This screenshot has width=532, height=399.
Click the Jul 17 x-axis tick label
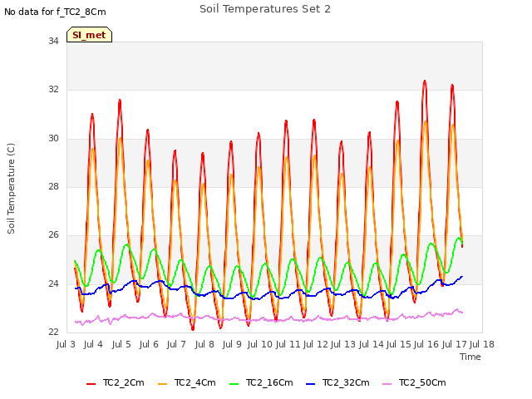point(454,344)
